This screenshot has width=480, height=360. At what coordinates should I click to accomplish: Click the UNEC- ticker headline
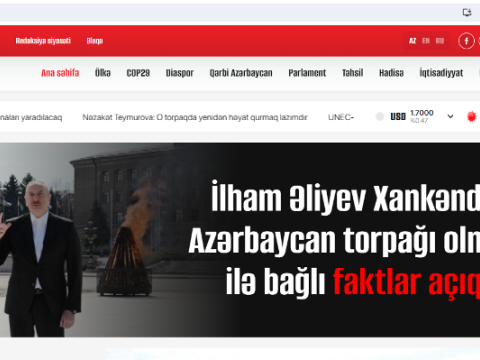[341, 117]
